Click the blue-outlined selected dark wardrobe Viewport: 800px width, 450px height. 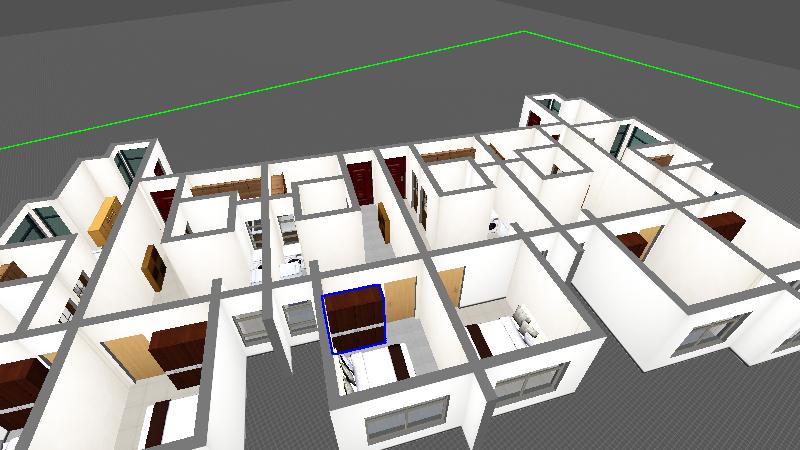pyautogui.click(x=354, y=318)
